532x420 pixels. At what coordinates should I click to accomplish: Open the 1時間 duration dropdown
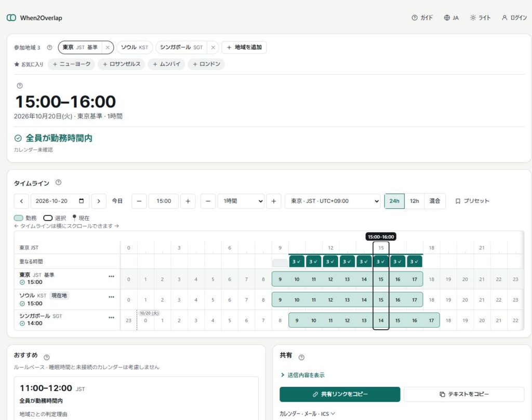coord(241,201)
